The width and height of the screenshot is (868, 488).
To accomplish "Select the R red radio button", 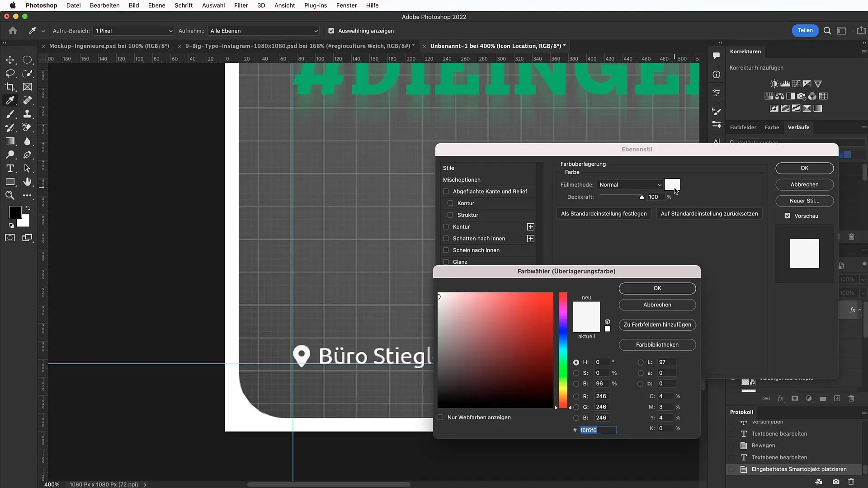I will click(x=576, y=396).
